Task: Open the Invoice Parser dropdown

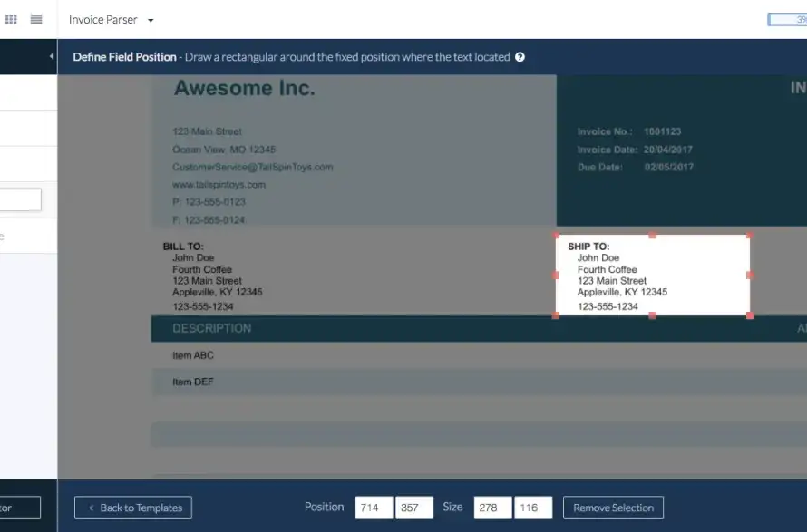Action: [112, 20]
